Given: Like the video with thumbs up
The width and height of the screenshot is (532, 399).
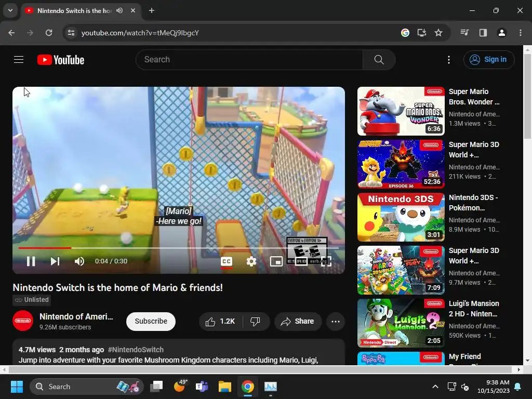Looking at the screenshot, I should click(x=220, y=321).
